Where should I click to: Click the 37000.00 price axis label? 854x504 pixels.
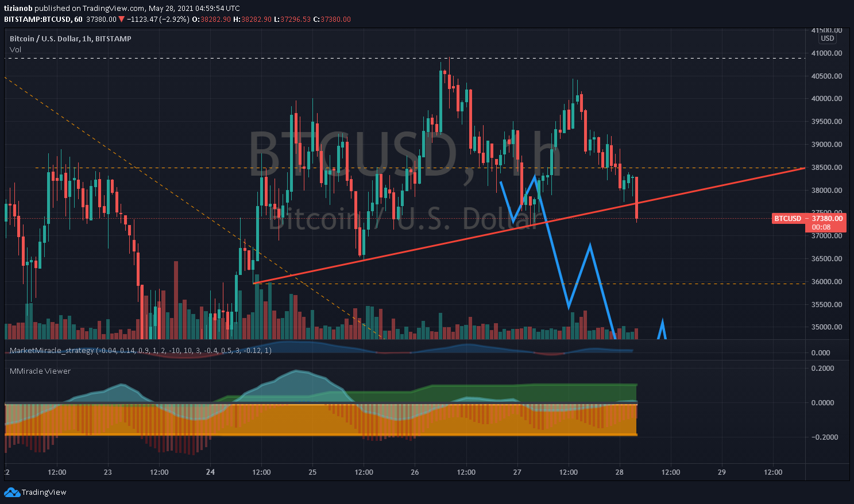pos(826,236)
